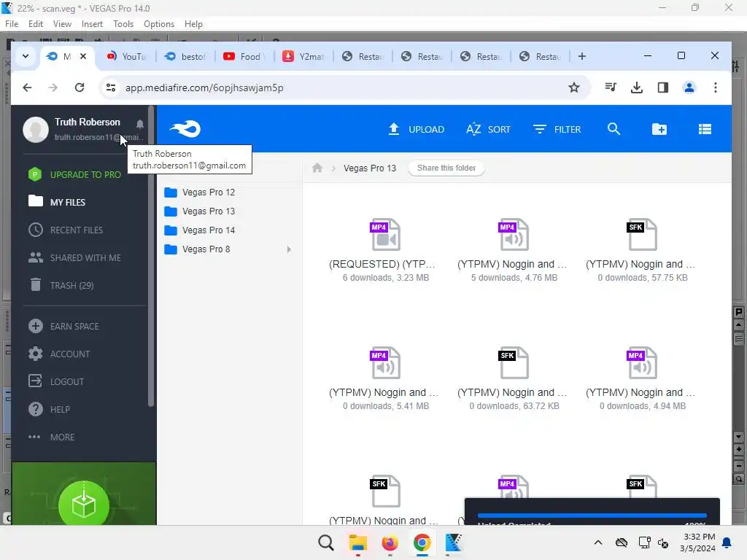The image size is (747, 560).
Task: Switch to Food tab
Action: point(244,56)
